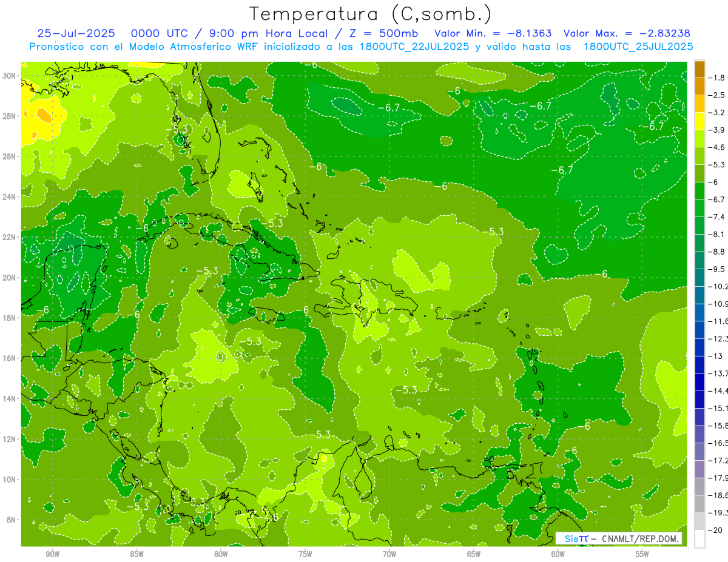Image resolution: width=728 pixels, height=562 pixels.
Task: Click the '1800UTC_25JUL2025' valid-until timestamp
Action: pyautogui.click(x=638, y=47)
